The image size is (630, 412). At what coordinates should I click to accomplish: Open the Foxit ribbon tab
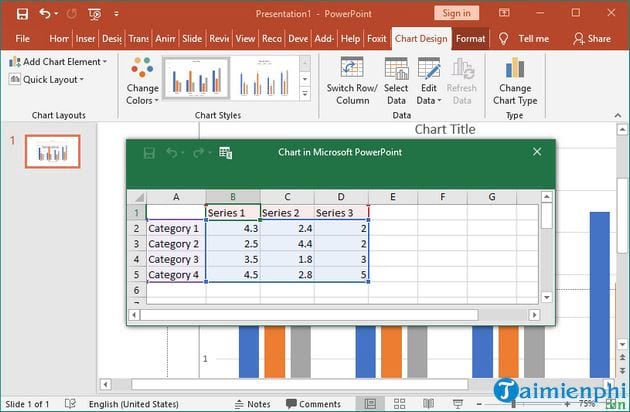[x=376, y=39]
